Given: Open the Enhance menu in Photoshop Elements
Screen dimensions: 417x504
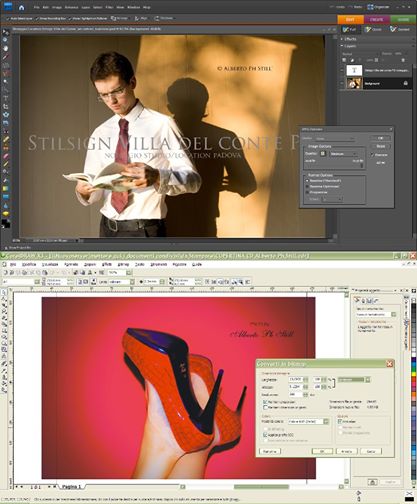Looking at the screenshot, I should [71, 7].
